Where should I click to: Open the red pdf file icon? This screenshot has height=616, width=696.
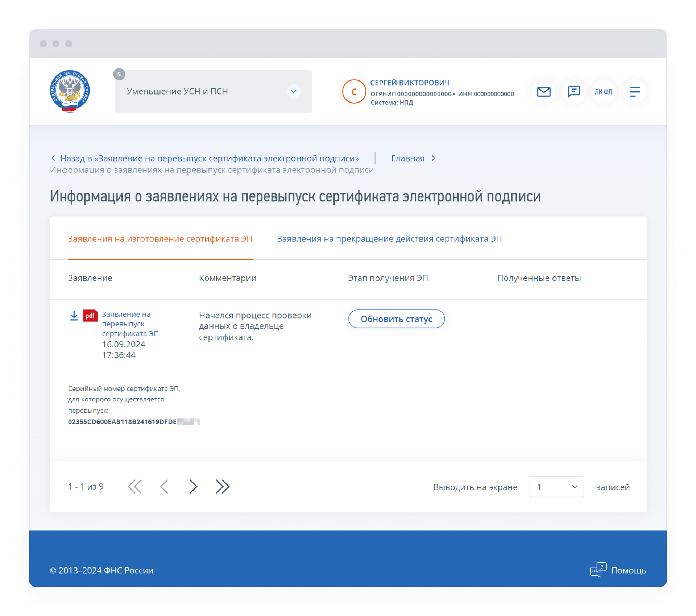click(x=90, y=316)
